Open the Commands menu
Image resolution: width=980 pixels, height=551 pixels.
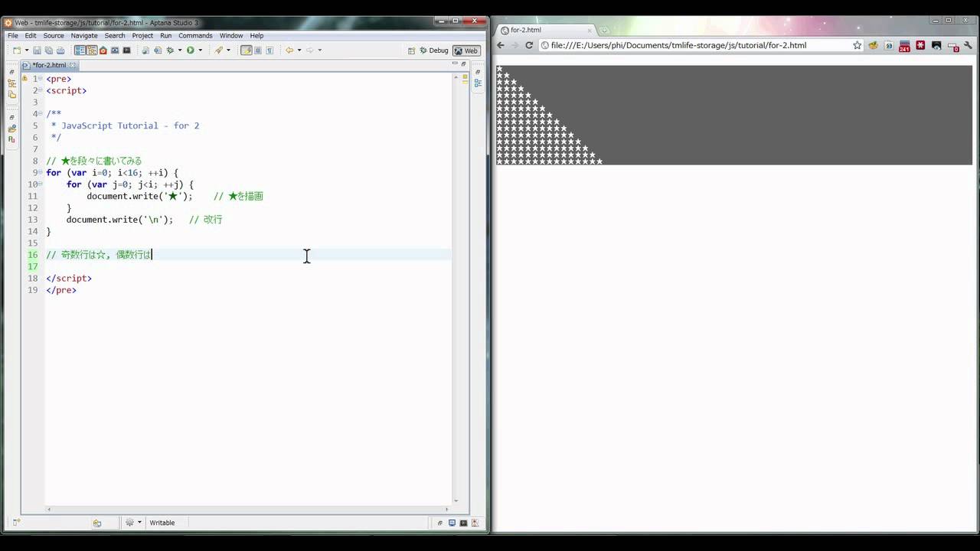click(195, 35)
